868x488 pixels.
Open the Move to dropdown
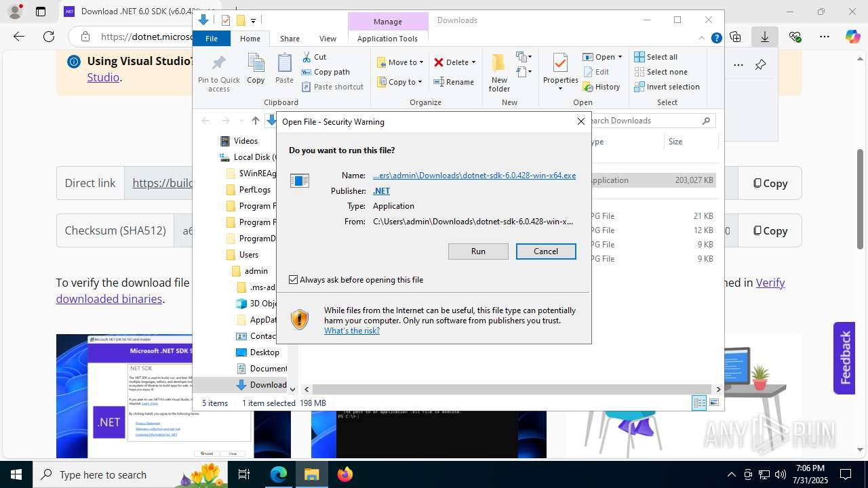pos(400,62)
